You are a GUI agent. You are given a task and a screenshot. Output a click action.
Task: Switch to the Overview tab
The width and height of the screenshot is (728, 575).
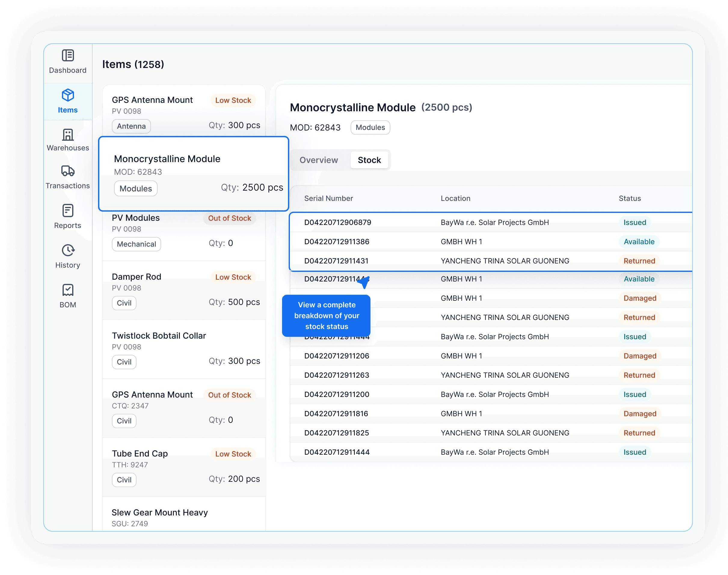pyautogui.click(x=319, y=160)
